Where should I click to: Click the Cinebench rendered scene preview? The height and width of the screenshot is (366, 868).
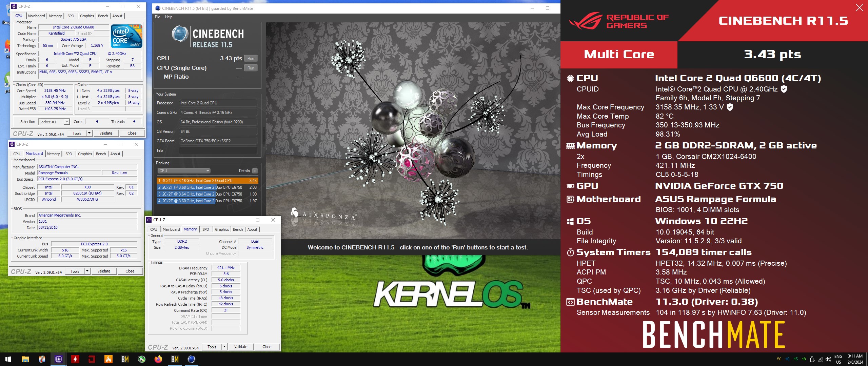[x=413, y=131]
